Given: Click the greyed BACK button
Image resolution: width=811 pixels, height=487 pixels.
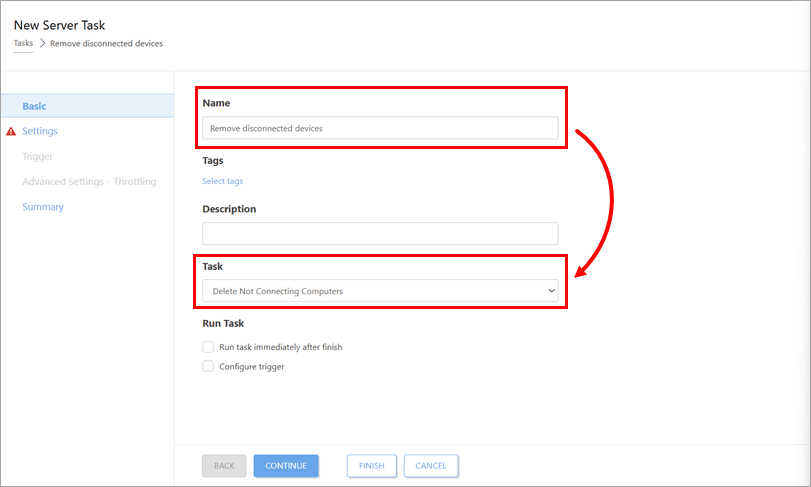Looking at the screenshot, I should click(x=224, y=466).
